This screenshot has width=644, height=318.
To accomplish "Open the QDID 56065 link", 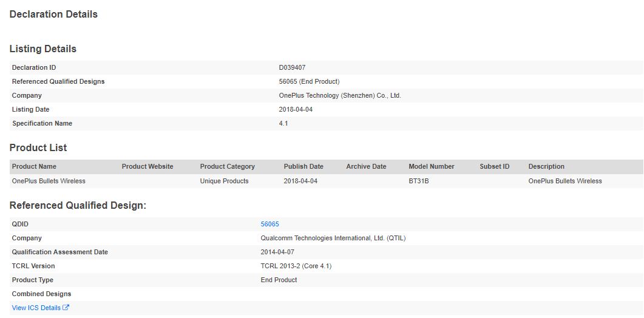I will pos(270,224).
